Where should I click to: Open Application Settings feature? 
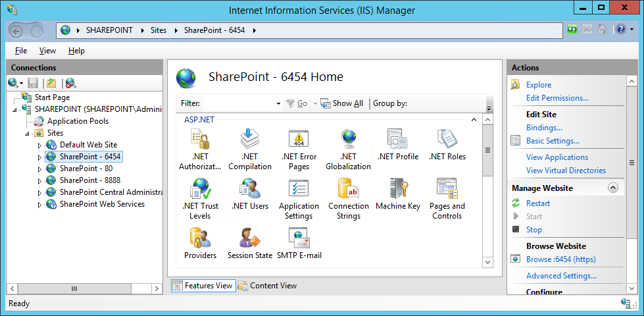pos(299,199)
